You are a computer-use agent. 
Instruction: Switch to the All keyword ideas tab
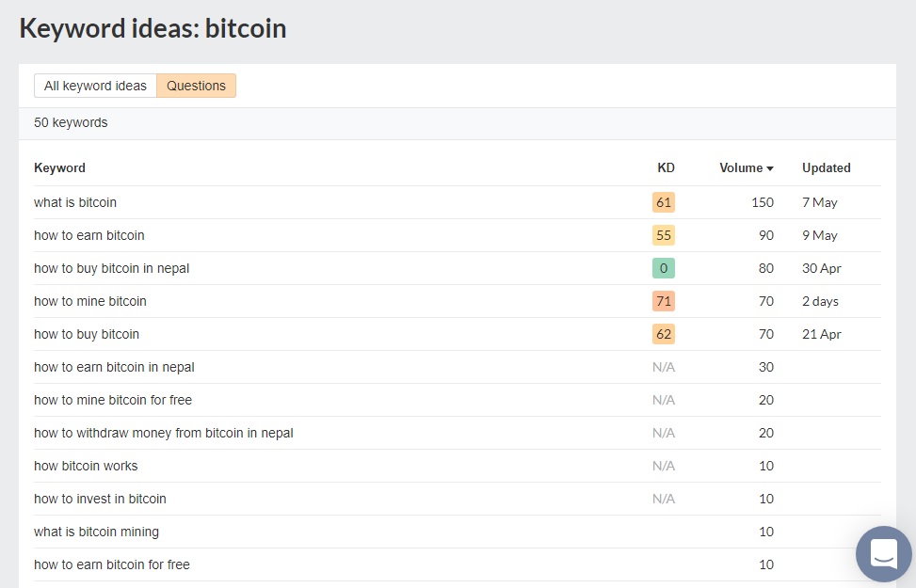(95, 86)
